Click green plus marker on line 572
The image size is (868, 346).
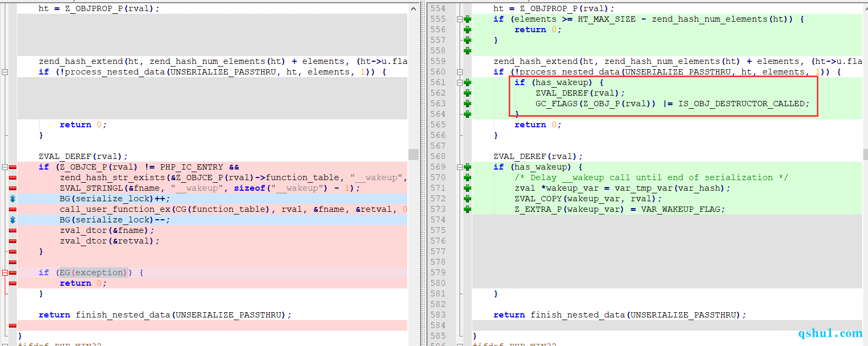coord(468,199)
